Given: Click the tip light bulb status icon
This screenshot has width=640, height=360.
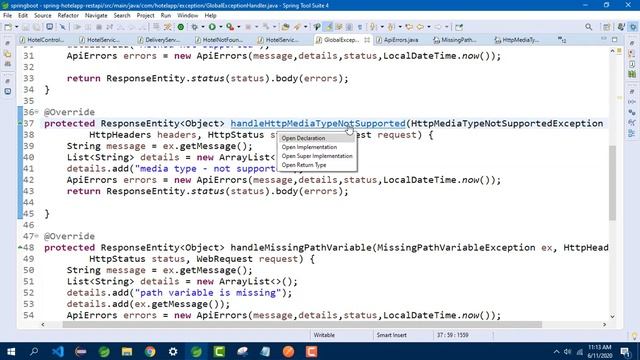Looking at the screenshot, I should (634, 336).
